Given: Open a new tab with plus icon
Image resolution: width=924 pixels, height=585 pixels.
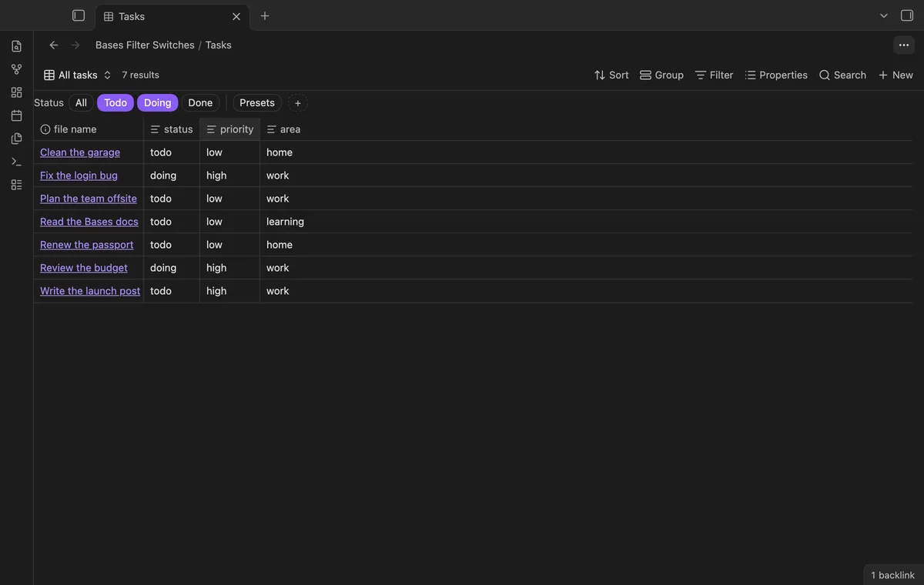Looking at the screenshot, I should pos(265,15).
